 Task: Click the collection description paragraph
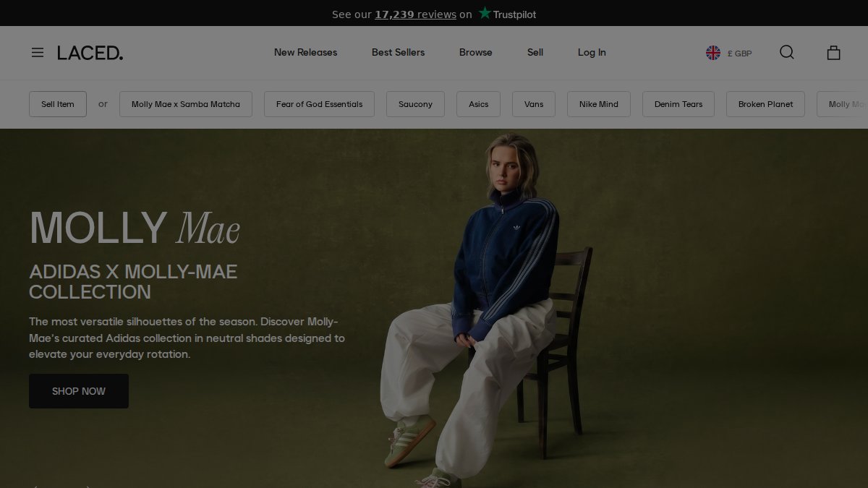tap(187, 338)
